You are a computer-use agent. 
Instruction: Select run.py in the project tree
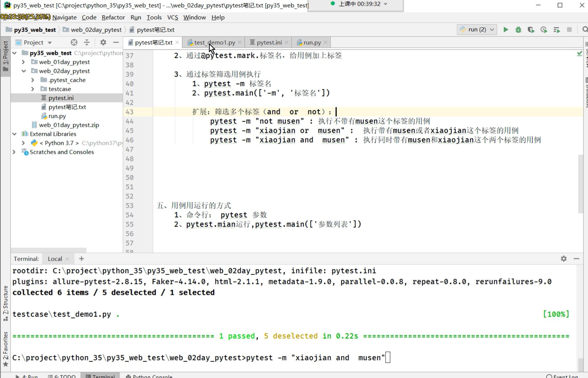click(x=57, y=116)
